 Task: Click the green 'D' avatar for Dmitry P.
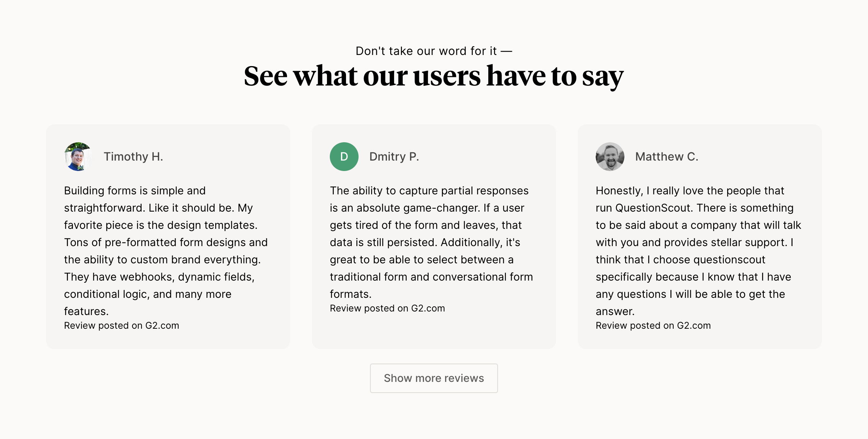343,156
